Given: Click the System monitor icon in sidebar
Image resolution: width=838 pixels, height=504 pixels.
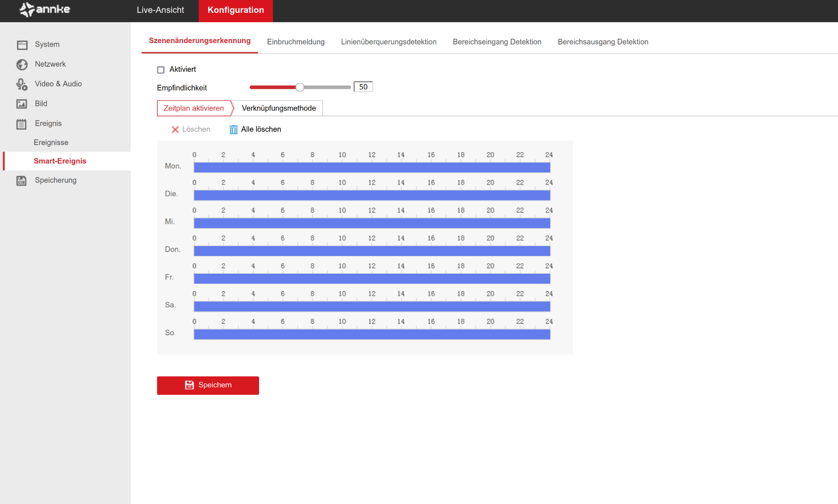Looking at the screenshot, I should point(22,45).
